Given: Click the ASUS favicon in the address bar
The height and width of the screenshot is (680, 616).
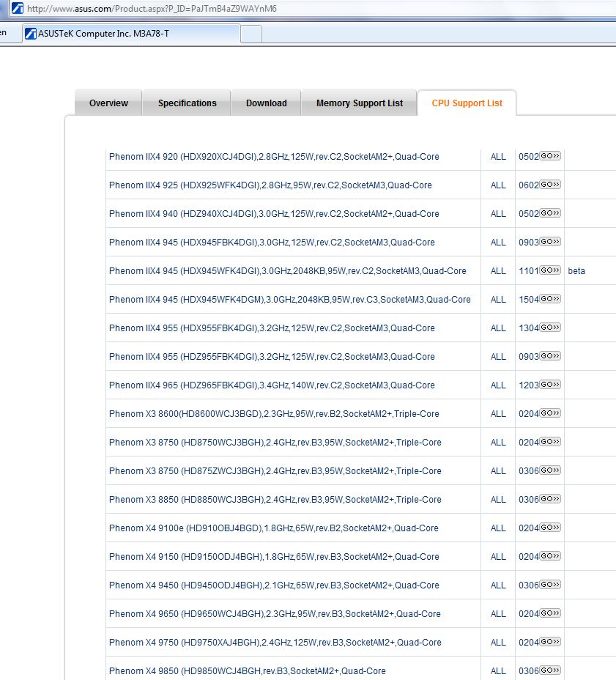Looking at the screenshot, I should coord(18,8).
